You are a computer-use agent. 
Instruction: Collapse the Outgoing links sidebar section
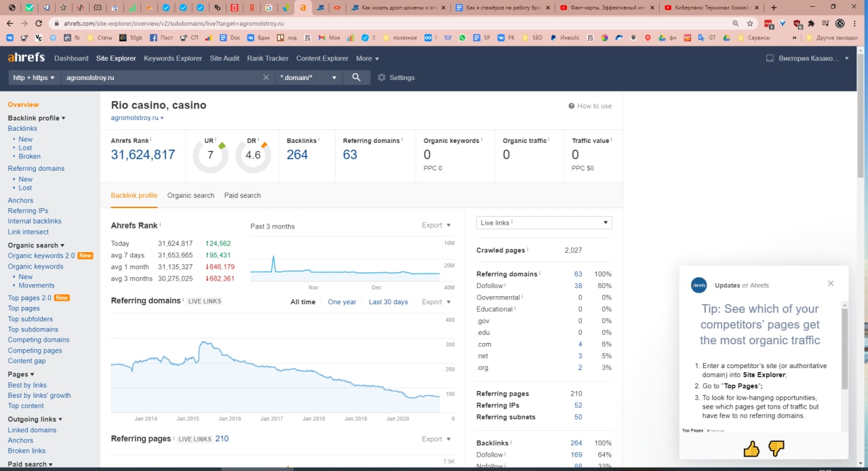point(35,419)
